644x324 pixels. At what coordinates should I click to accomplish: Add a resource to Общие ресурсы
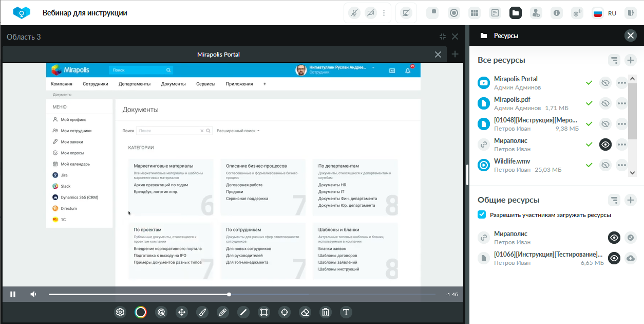pos(631,200)
